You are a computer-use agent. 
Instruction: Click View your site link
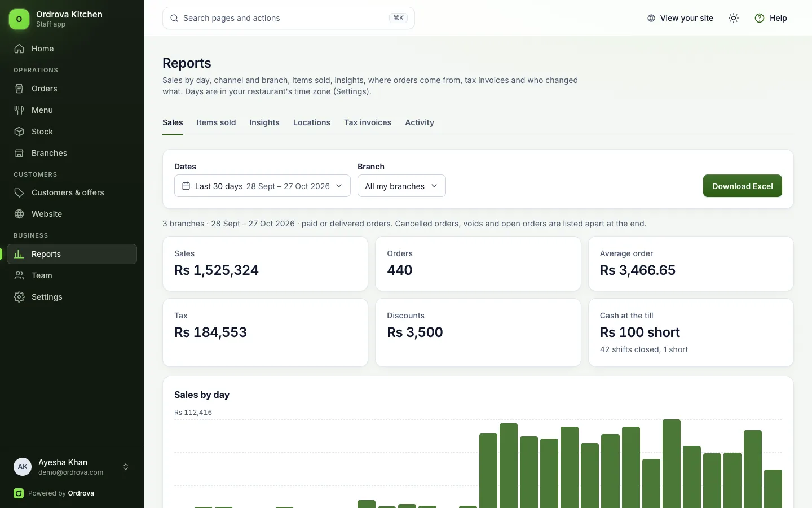680,18
